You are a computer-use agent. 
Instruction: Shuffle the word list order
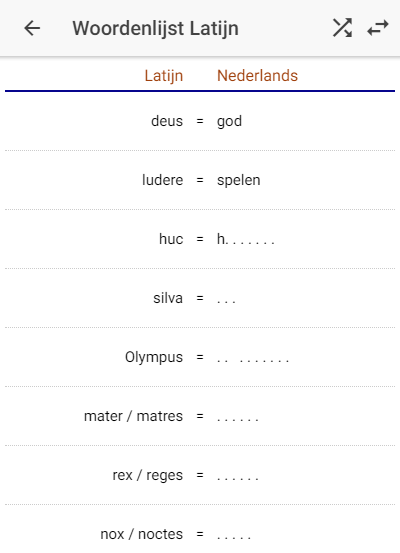point(342,28)
